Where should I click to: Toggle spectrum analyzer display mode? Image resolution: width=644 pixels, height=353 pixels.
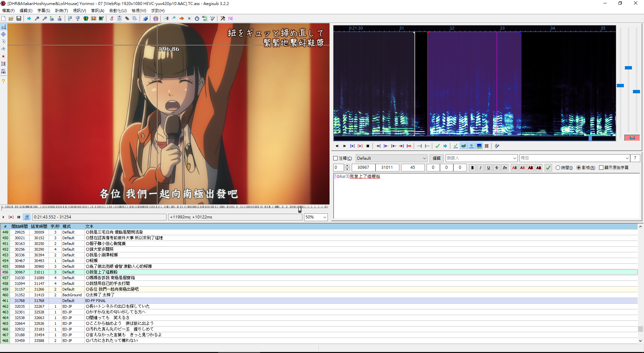(479, 146)
